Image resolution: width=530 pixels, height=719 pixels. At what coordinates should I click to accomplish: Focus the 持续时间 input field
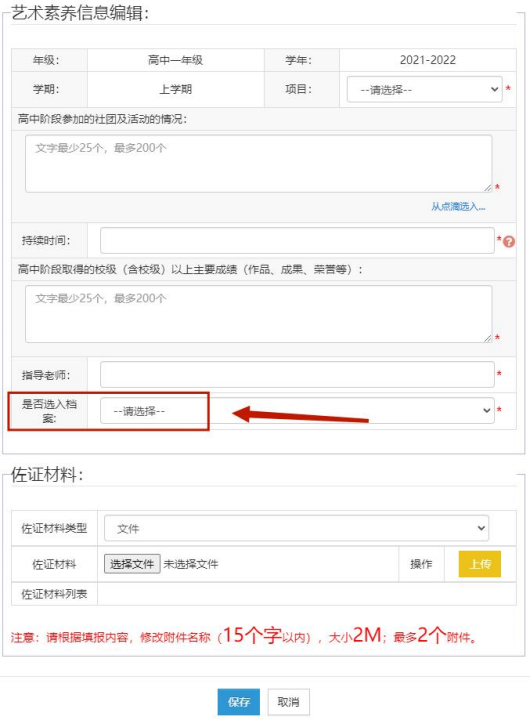pyautogui.click(x=297, y=240)
